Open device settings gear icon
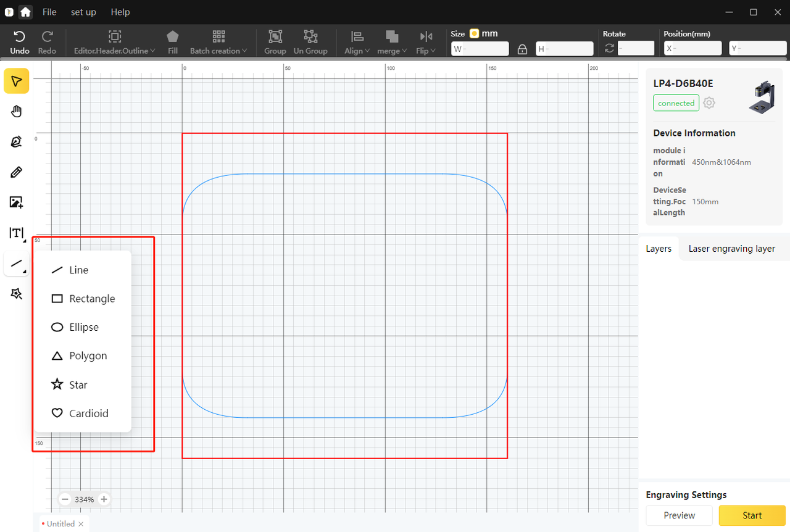The image size is (790, 532). 709,103
